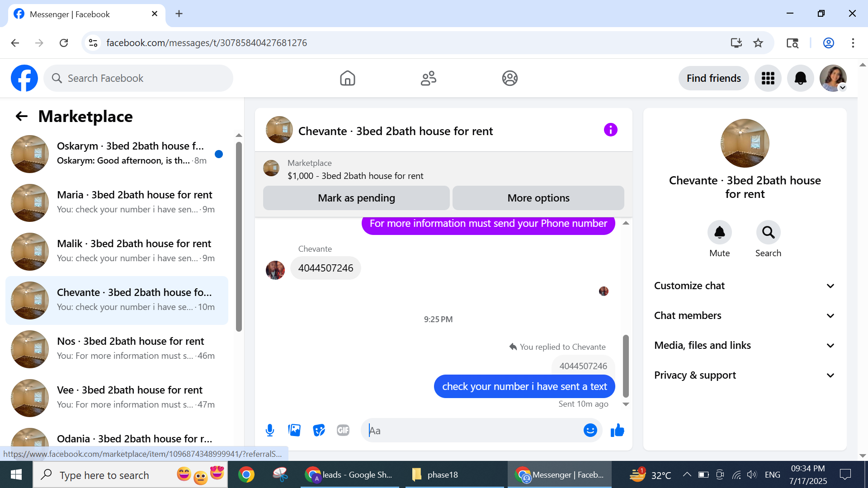Open the Friends icon in top navigation
This screenshot has height=488, width=868.
click(429, 78)
